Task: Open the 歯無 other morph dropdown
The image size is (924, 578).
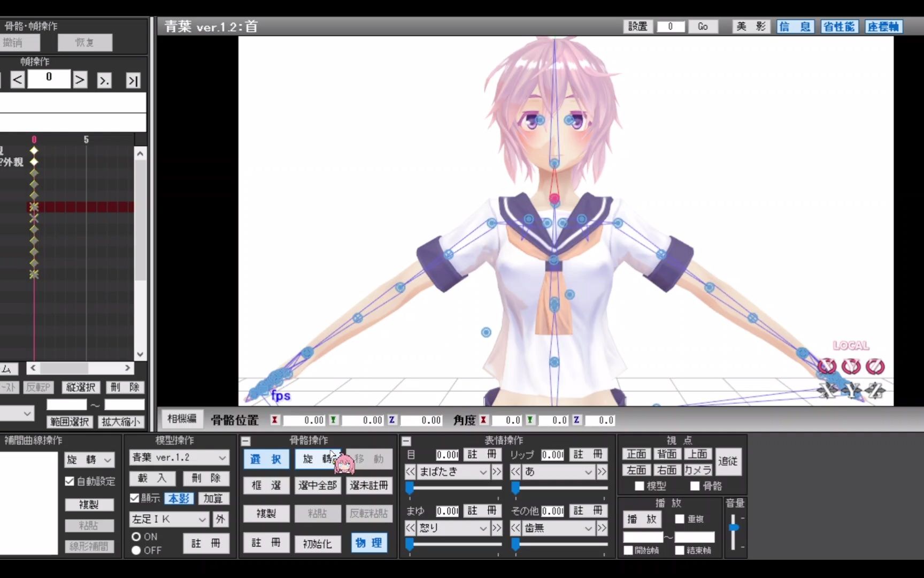Action: 559,528
